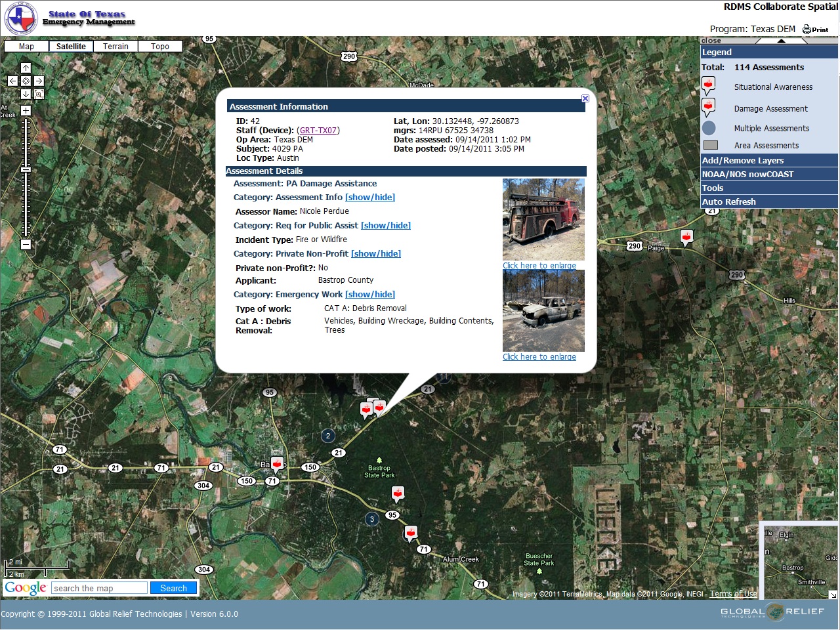
Task: Switch to the Satellite view tab
Action: pos(71,47)
